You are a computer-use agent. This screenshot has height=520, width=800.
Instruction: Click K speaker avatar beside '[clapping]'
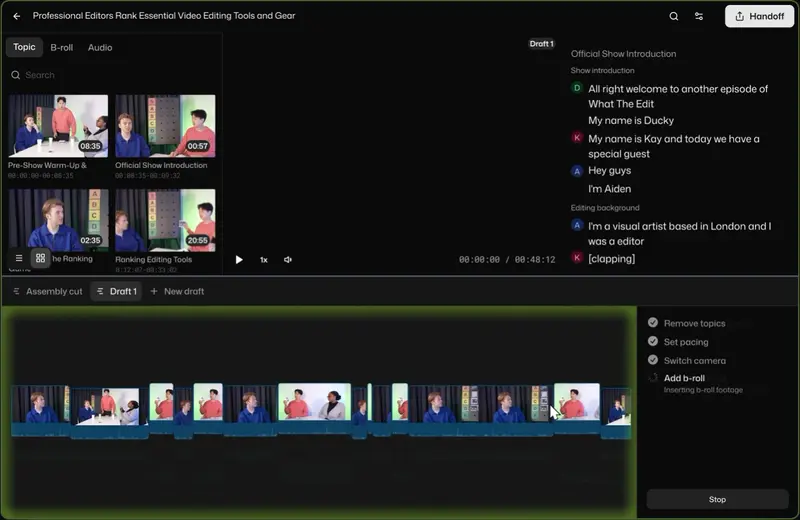click(577, 258)
